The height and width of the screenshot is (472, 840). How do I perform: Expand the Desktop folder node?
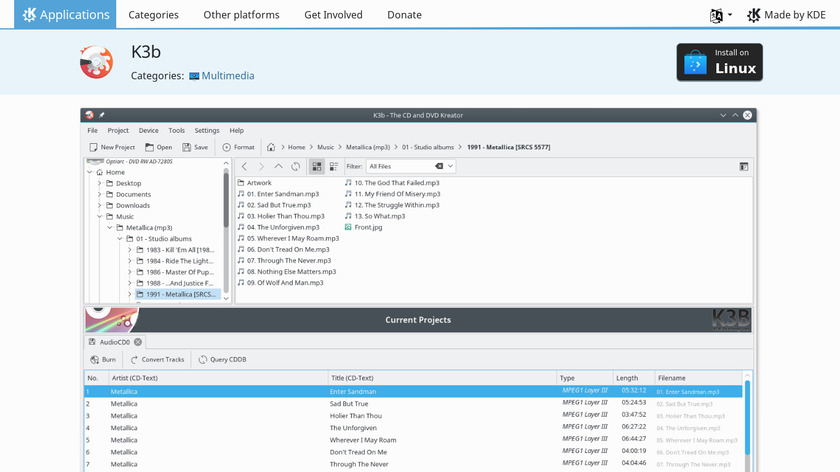tap(100, 183)
